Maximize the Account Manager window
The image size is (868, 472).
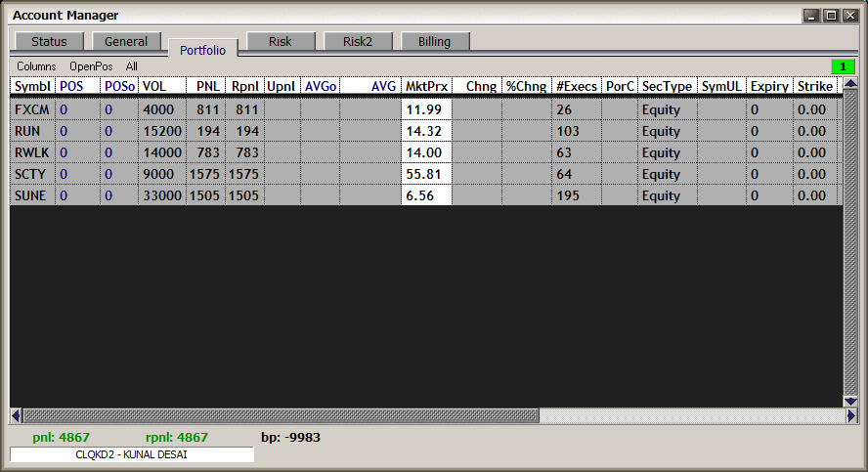tap(831, 16)
